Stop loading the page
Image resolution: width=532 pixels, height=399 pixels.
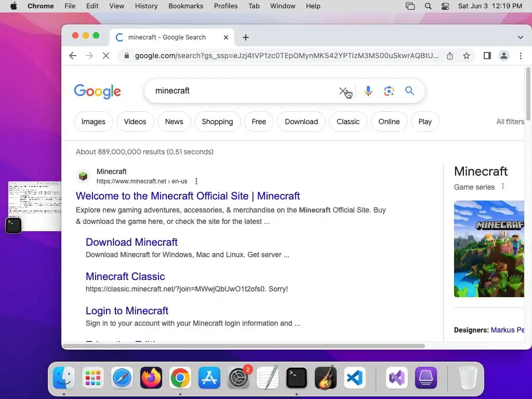click(106, 56)
